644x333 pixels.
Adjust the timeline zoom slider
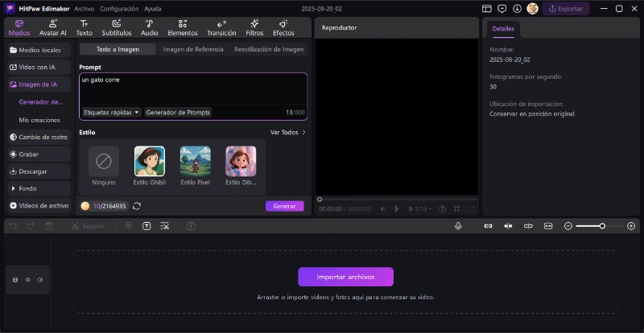(600, 226)
